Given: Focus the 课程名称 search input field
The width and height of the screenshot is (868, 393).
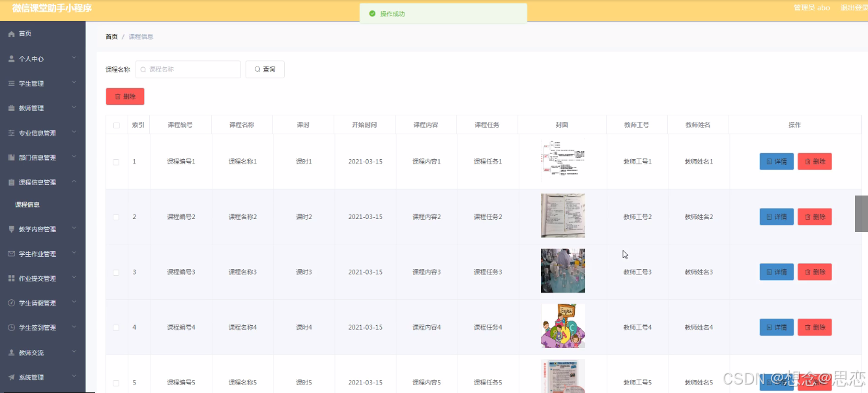Looking at the screenshot, I should click(x=188, y=69).
